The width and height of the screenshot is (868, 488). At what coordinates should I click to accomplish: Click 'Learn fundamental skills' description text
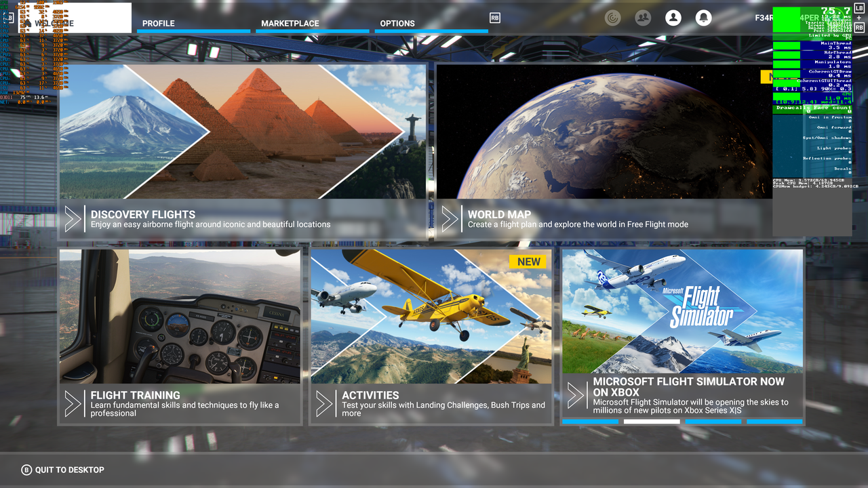point(185,409)
